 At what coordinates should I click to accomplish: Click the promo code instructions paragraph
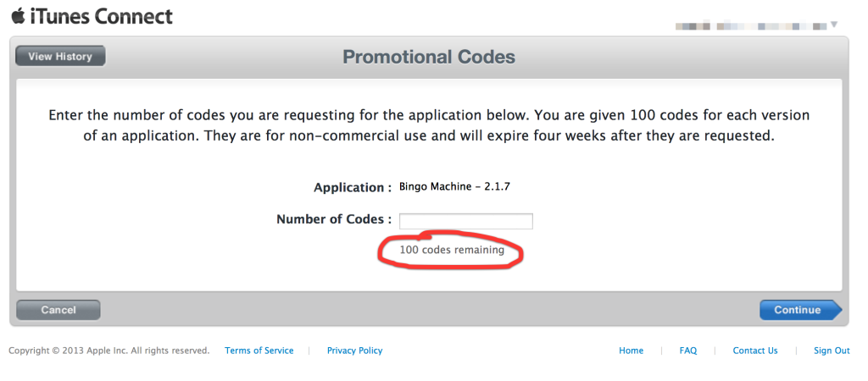429,125
